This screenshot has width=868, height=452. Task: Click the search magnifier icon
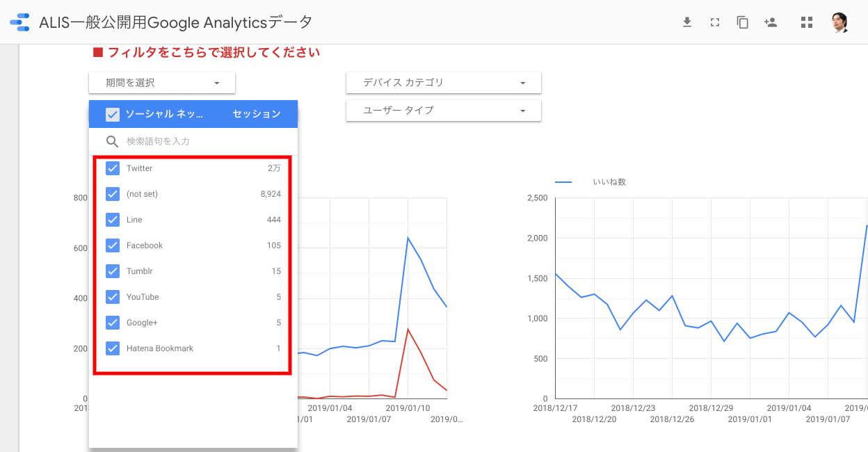click(x=113, y=142)
